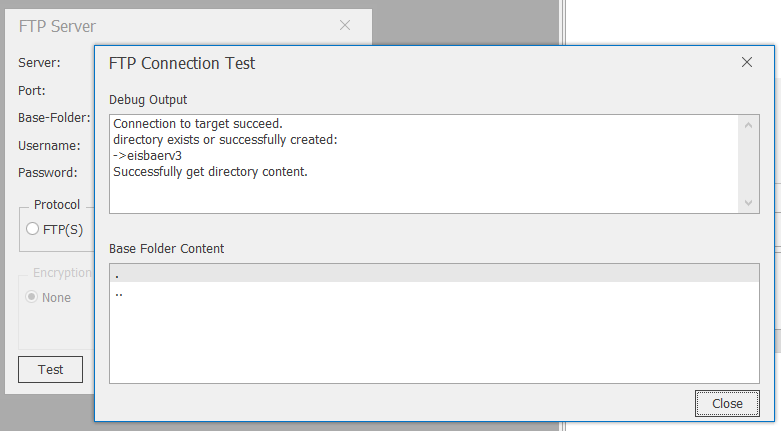Click the Debug Output scroll up arrow
This screenshot has width=781, height=431.
click(748, 125)
